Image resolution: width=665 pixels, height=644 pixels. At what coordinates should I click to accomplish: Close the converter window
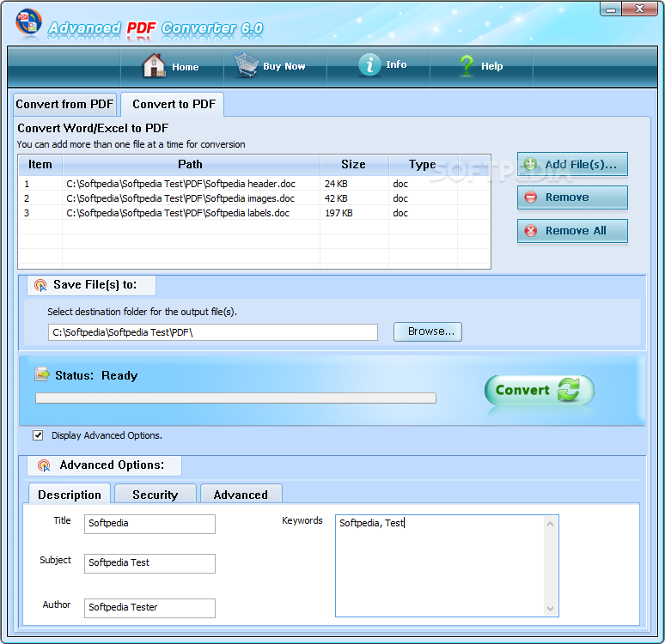pyautogui.click(x=640, y=9)
